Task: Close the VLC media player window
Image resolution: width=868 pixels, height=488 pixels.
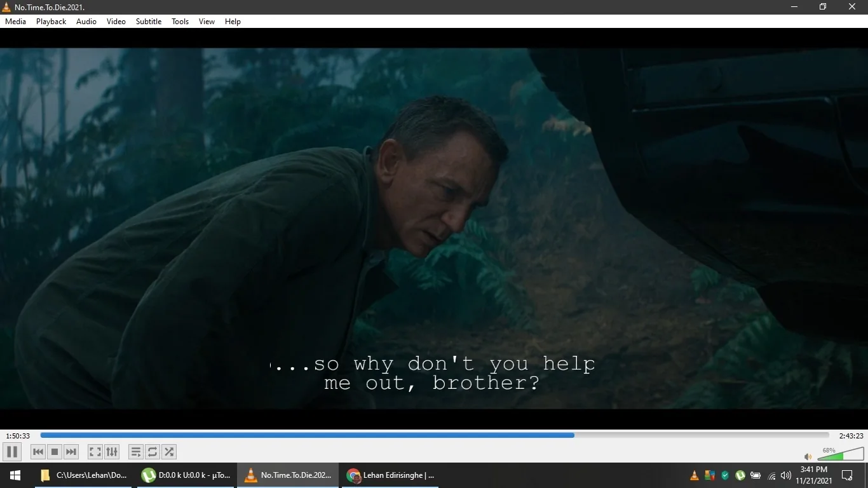Action: [x=853, y=7]
